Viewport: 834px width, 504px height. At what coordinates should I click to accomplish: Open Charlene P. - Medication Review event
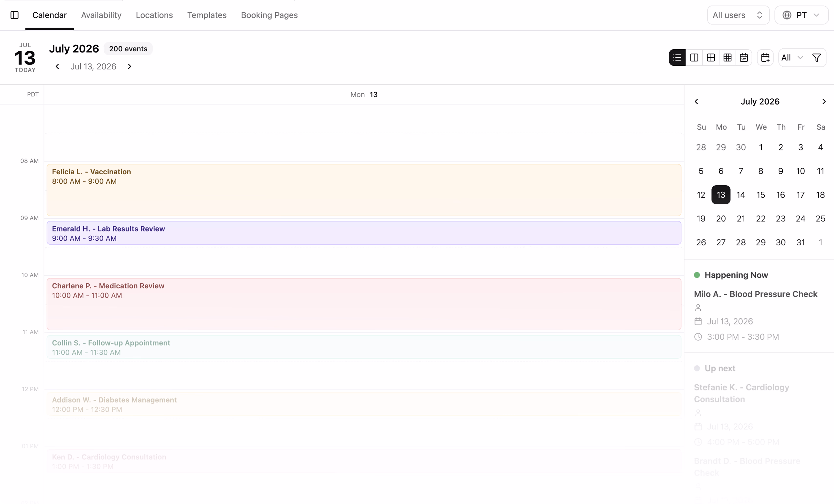364,304
